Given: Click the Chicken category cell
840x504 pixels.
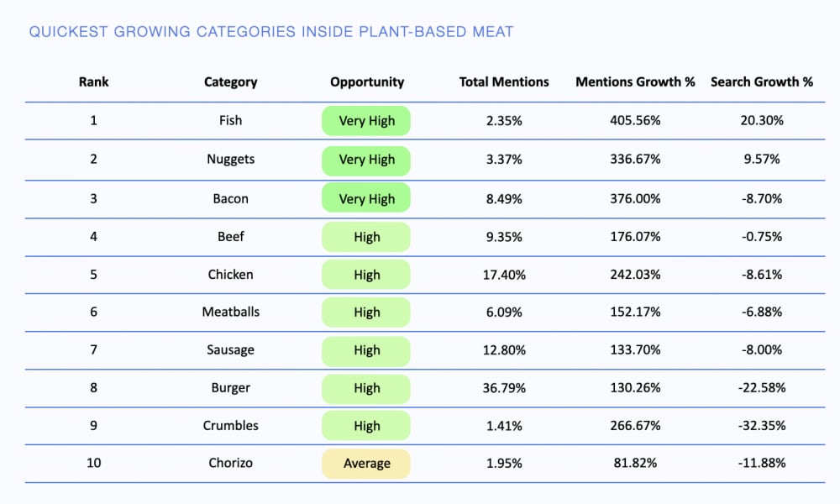Looking at the screenshot, I should (230, 275).
